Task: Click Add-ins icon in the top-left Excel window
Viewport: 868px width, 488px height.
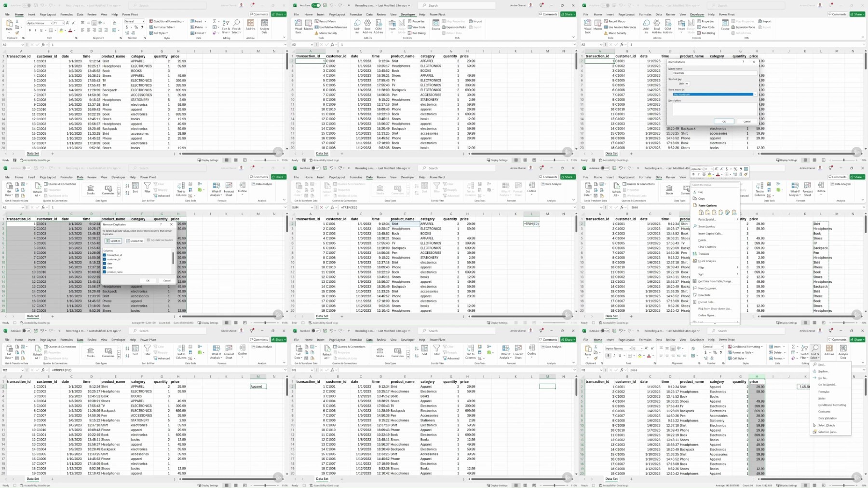Action: click(250, 25)
